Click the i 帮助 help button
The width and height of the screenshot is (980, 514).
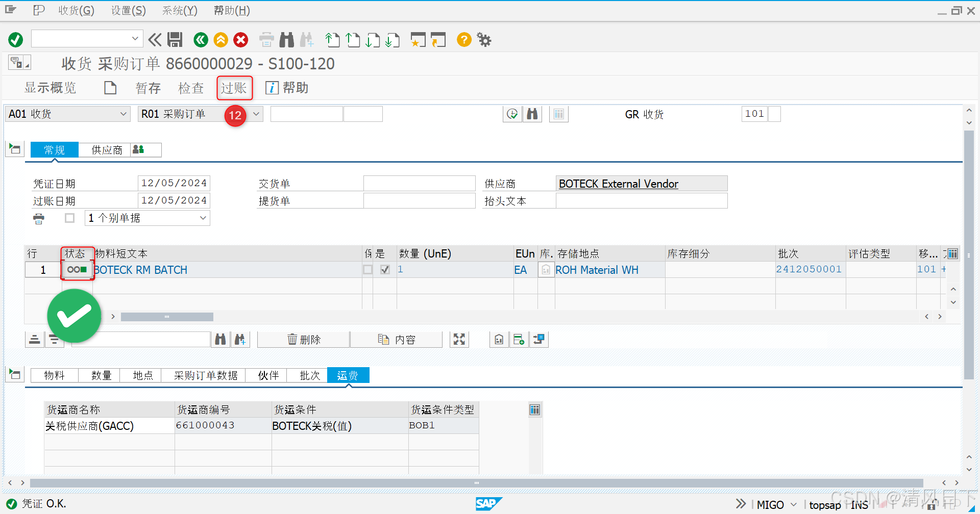coord(286,88)
